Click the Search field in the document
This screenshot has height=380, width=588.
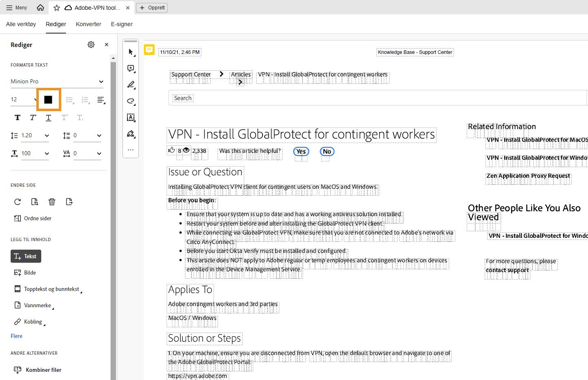[x=367, y=98]
